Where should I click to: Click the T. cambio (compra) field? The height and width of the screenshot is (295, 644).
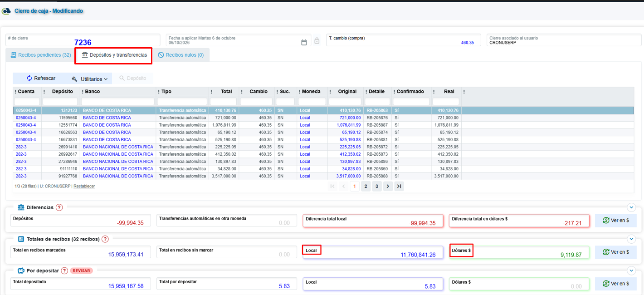[404, 40]
